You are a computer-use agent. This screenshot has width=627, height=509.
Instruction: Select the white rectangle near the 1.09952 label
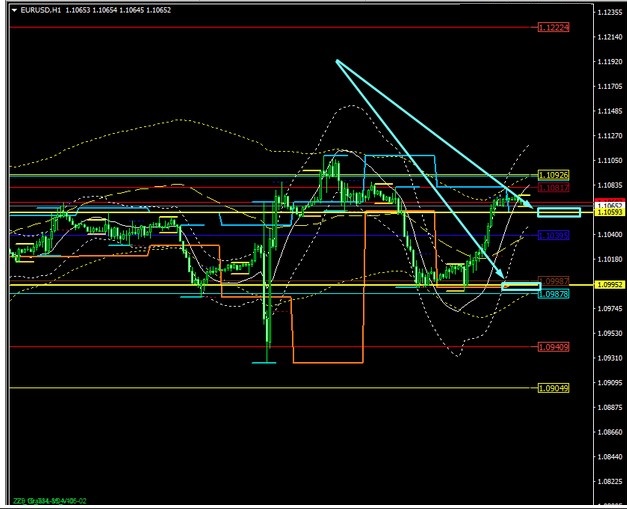point(521,287)
